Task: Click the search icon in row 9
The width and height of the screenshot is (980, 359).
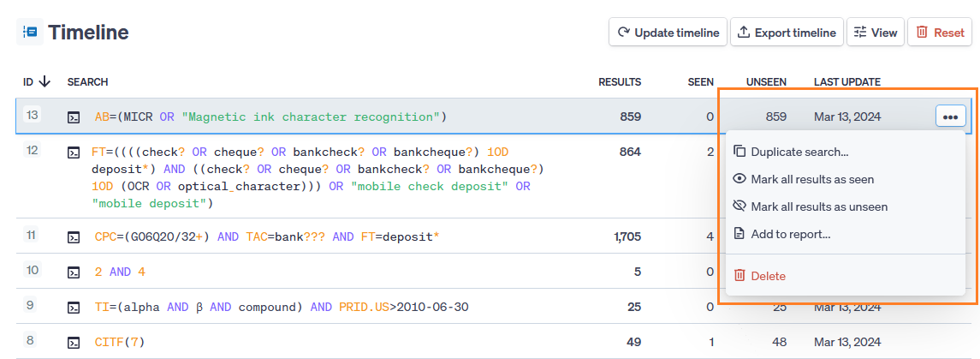Action: point(74,308)
